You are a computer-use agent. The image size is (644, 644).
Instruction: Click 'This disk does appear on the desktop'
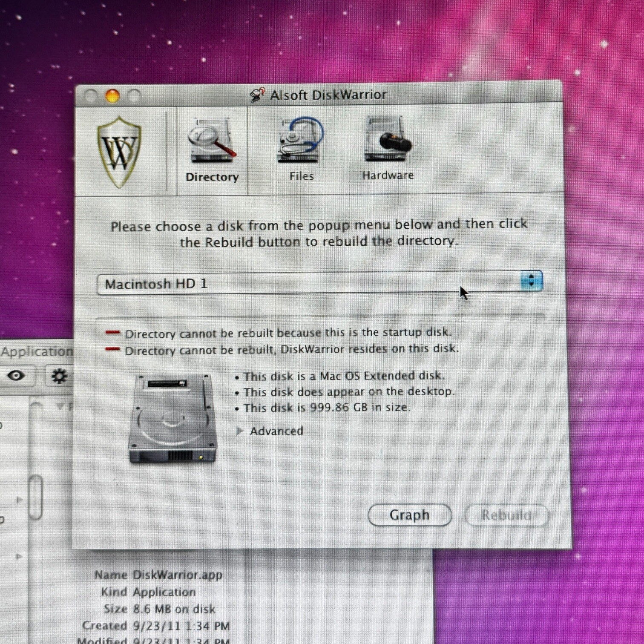coord(349,392)
